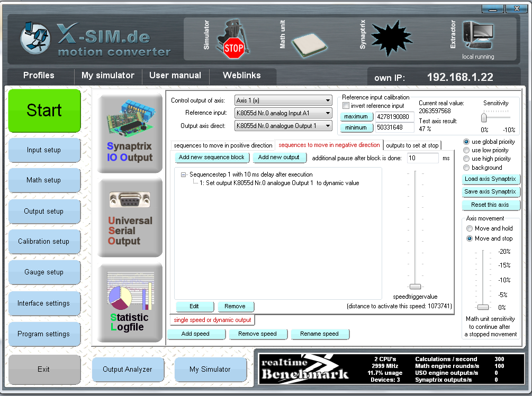Open the Universal Serial Output panel
The height and width of the screenshot is (396, 532).
[x=130, y=217]
